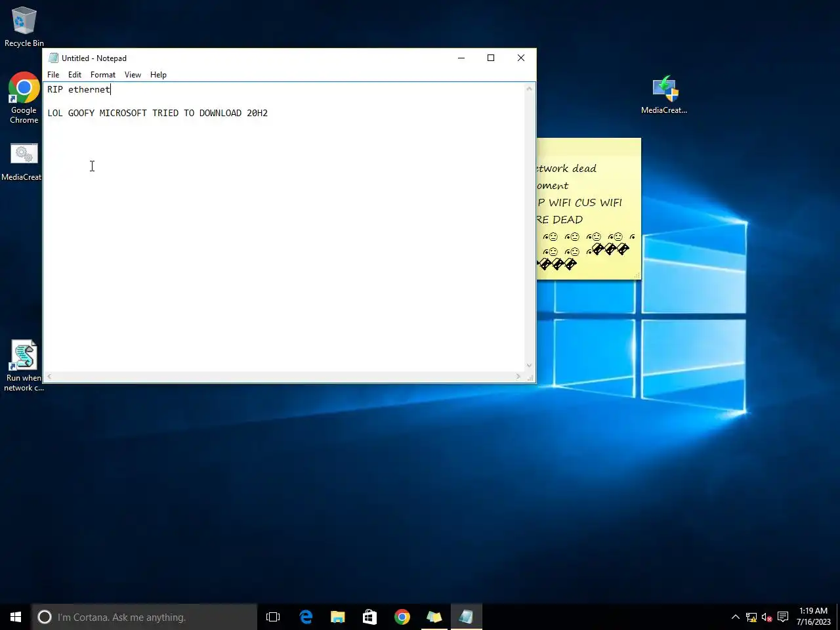
Task: Click the 'P WIFI CUS WIFI' sticky note line
Action: point(579,203)
